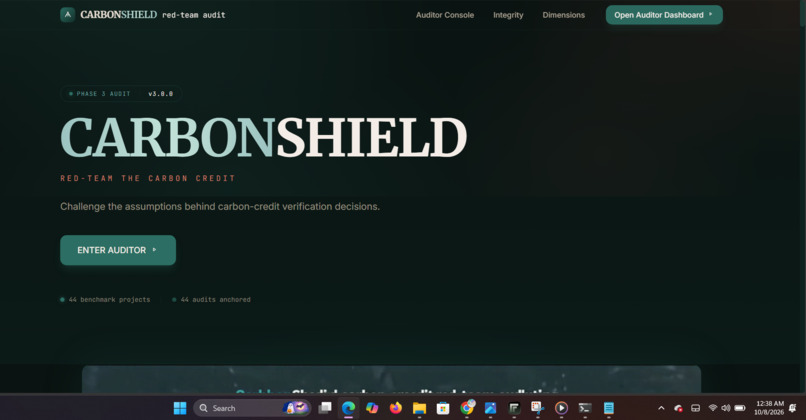This screenshot has height=420, width=806.
Task: Open the Terminal taskbar icon
Action: click(584, 408)
